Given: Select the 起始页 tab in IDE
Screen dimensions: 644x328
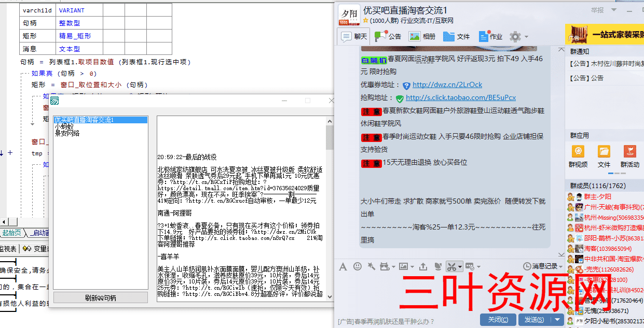Looking at the screenshot, I should pos(12,233).
